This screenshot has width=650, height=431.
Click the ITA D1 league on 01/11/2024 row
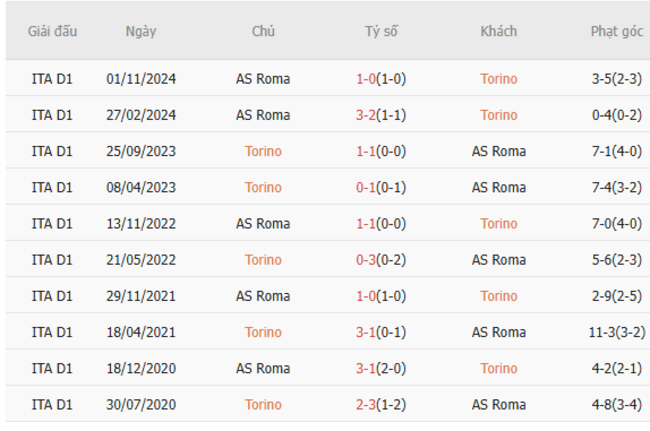point(52,79)
